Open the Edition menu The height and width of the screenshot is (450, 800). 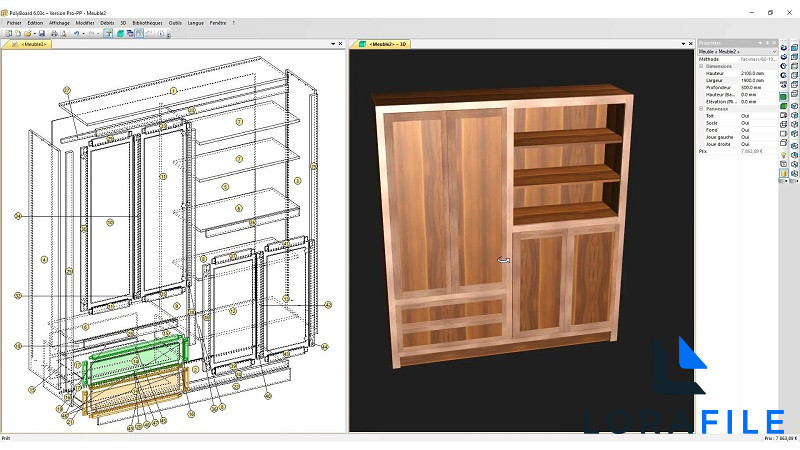tap(35, 23)
